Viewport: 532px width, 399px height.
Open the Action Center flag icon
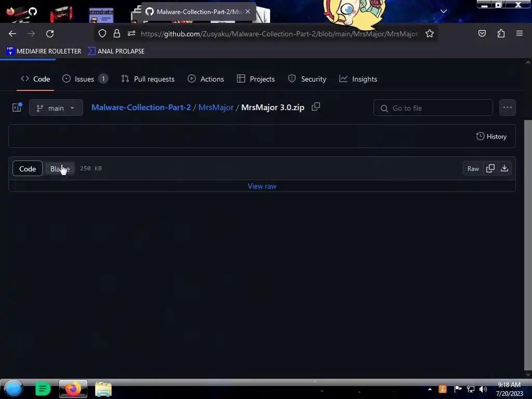458,389
